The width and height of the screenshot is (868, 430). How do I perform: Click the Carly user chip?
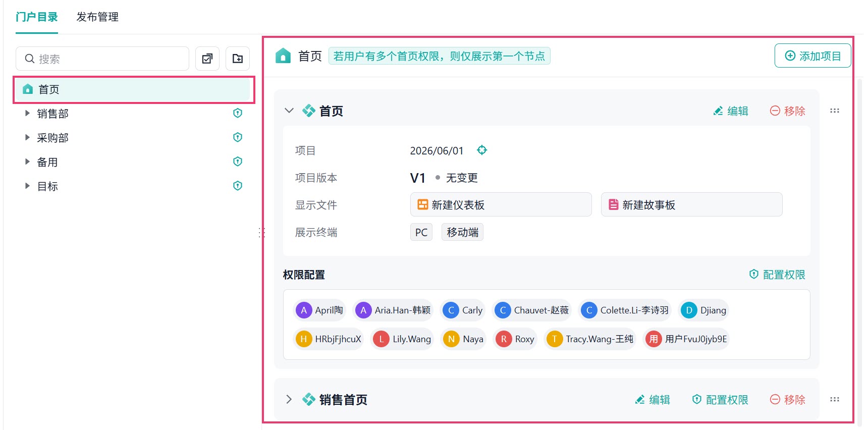point(463,310)
